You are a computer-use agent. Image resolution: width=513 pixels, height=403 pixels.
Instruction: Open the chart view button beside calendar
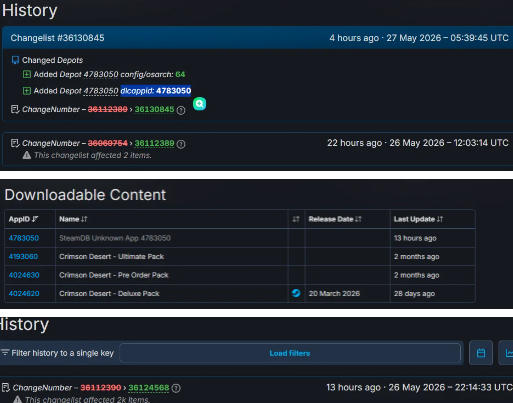(x=506, y=353)
